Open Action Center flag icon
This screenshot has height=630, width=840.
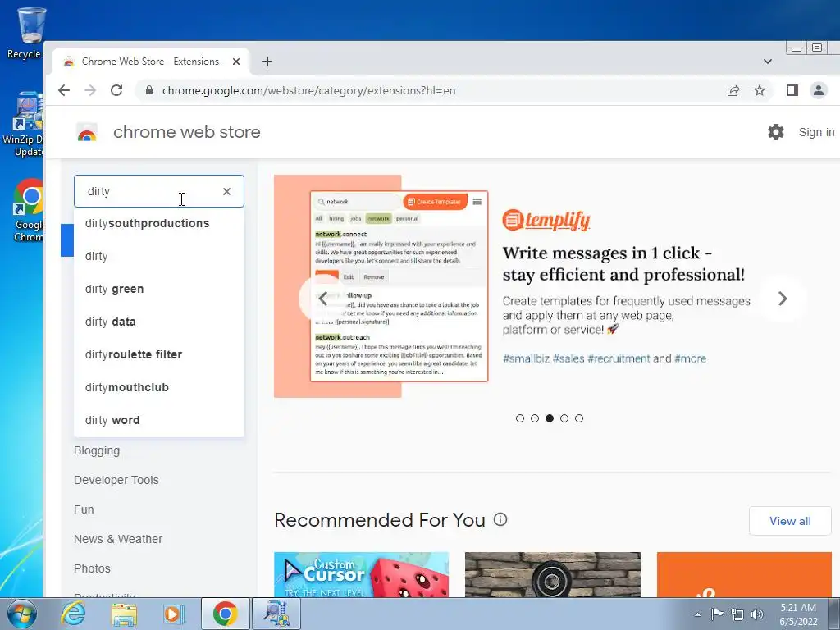click(717, 614)
